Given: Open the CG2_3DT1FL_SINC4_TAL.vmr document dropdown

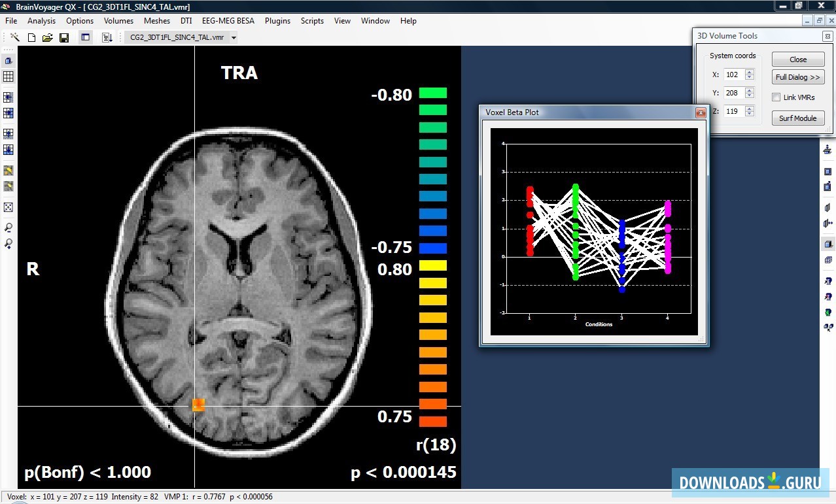Looking at the screenshot, I should point(234,37).
